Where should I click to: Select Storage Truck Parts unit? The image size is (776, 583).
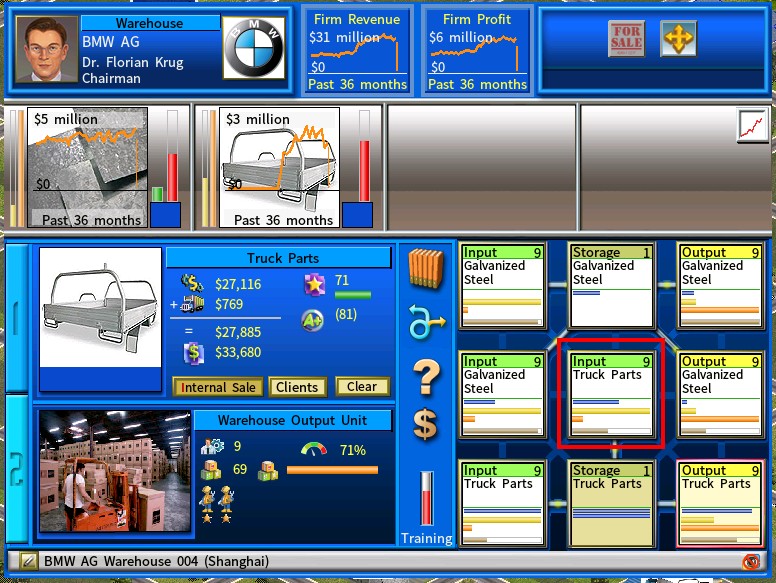[x=612, y=503]
